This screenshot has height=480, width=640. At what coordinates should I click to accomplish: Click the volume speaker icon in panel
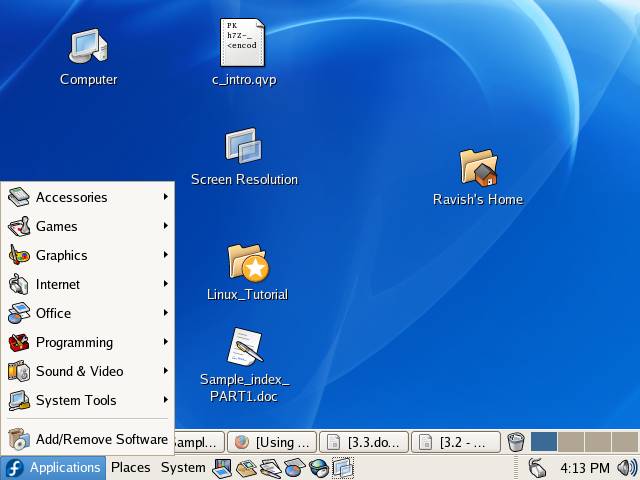pos(627,467)
